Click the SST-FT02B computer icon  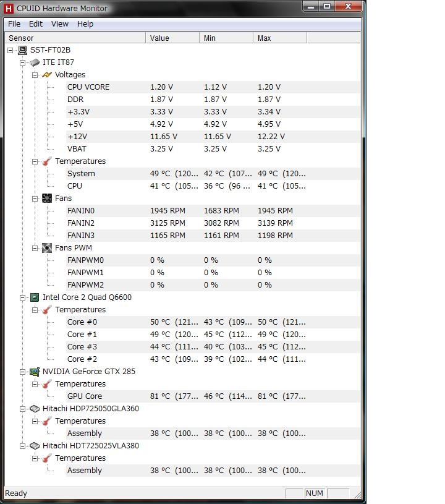tap(23, 50)
